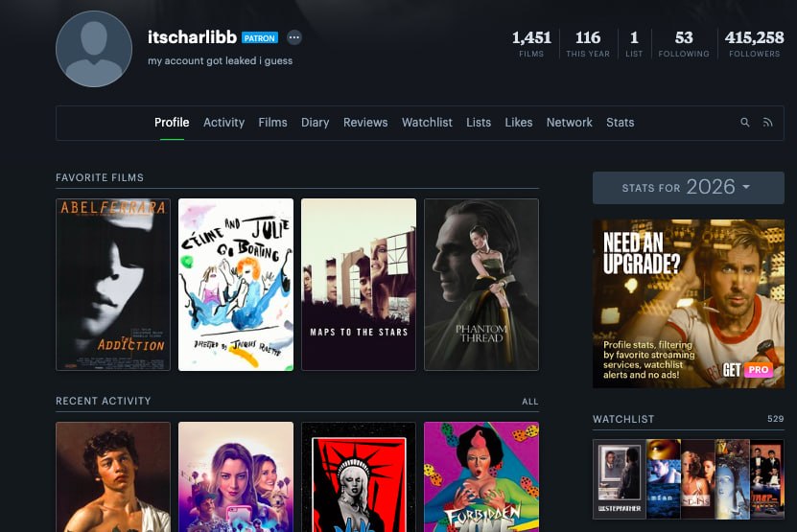The width and height of the screenshot is (797, 532).
Task: Open Maps to the Stars poster
Action: point(359,285)
